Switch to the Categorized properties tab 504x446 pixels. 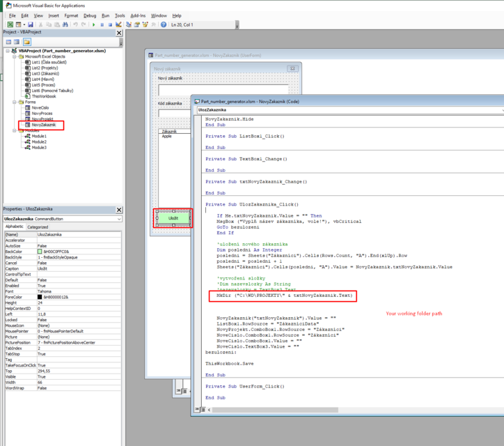coord(38,227)
